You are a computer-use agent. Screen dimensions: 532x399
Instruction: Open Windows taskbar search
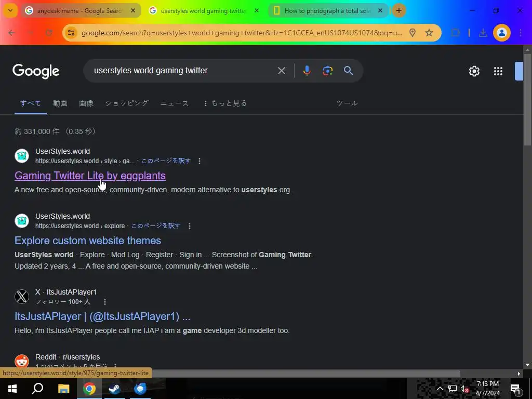pos(37,389)
